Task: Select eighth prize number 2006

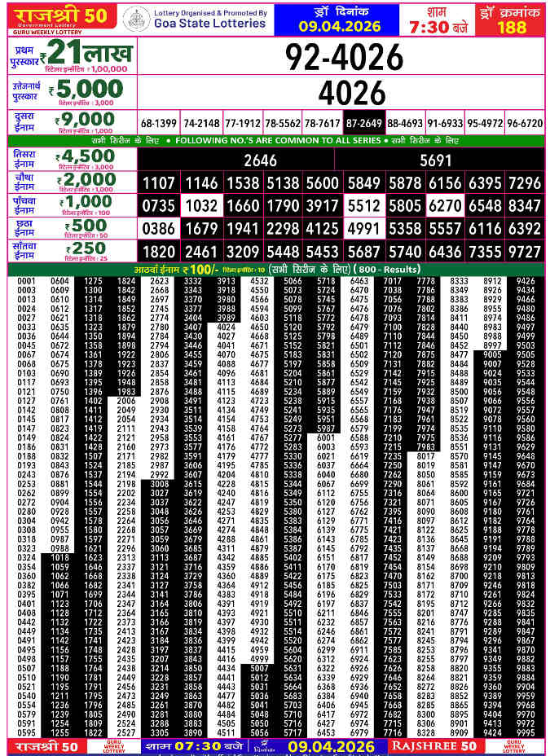Action: click(x=126, y=401)
